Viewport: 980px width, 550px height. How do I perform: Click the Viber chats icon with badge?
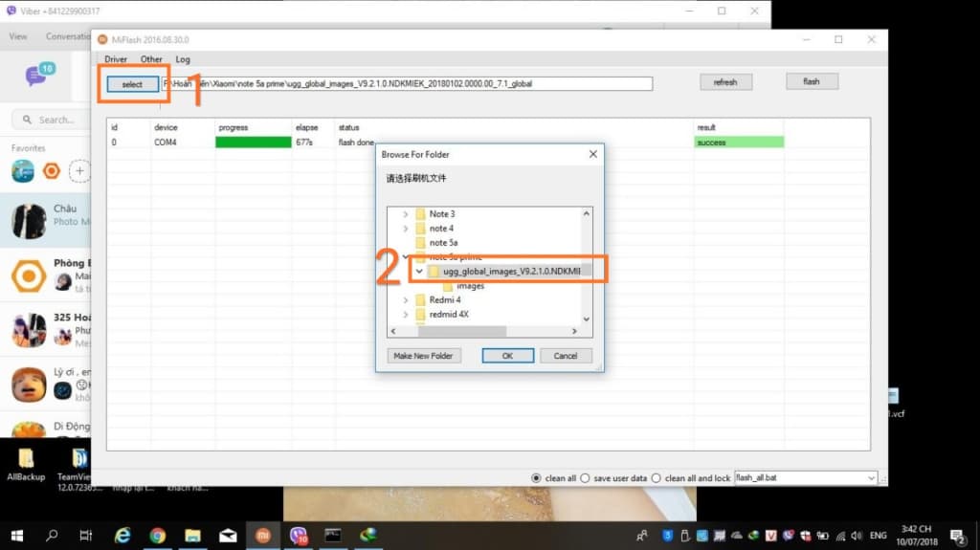pos(39,75)
